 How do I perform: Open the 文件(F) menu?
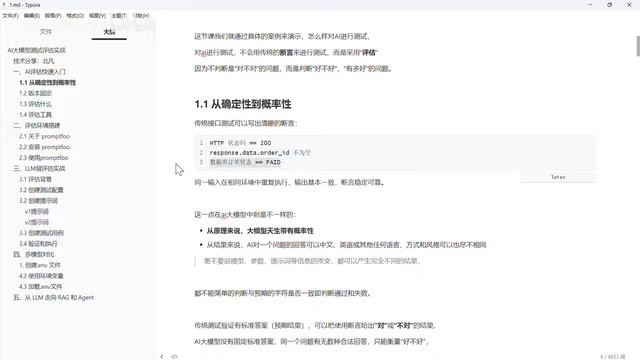(11, 16)
